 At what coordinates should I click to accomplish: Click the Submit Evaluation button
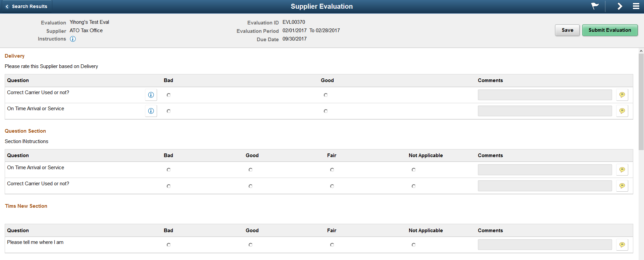coord(609,30)
